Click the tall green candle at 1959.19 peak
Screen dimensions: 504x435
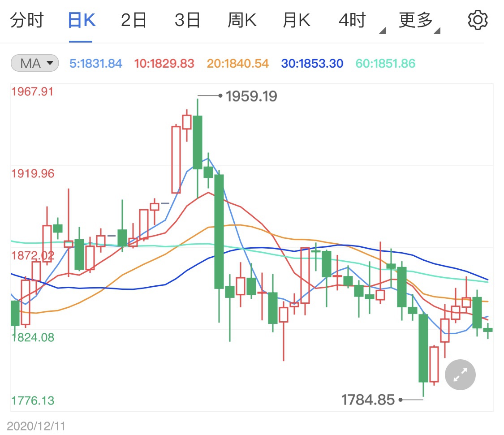point(198,142)
